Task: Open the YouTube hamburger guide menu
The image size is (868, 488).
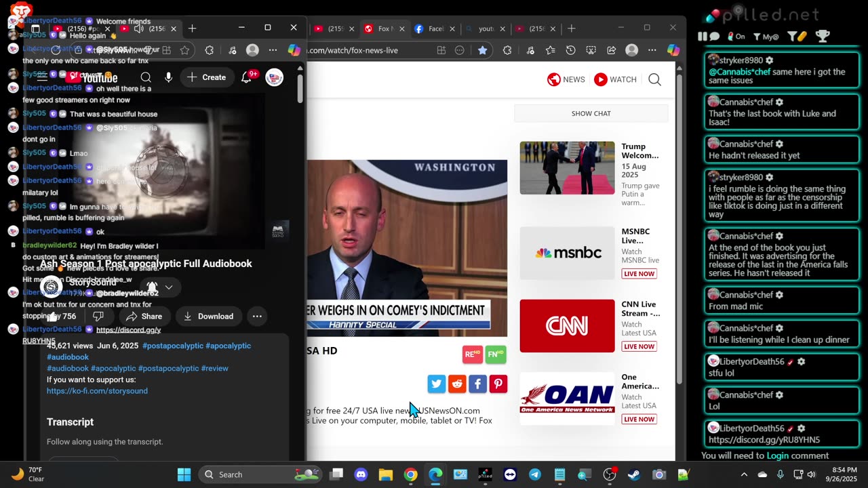Action: coord(42,77)
